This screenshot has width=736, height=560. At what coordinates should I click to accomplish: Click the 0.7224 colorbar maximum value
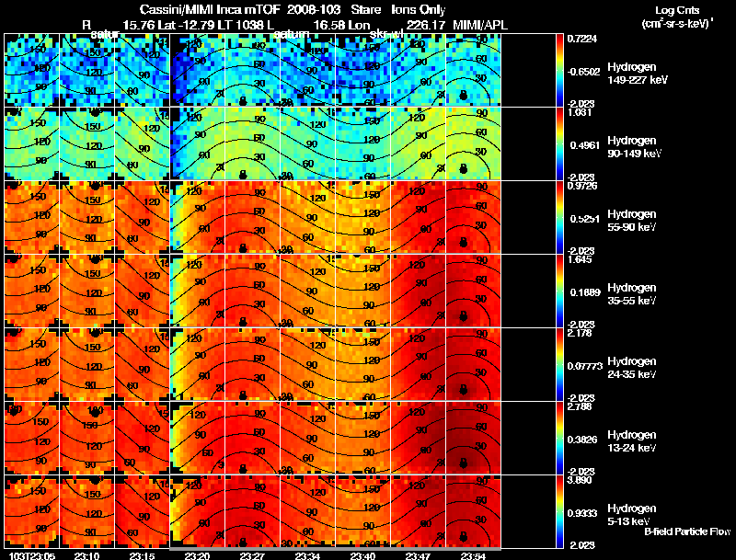coord(582,39)
